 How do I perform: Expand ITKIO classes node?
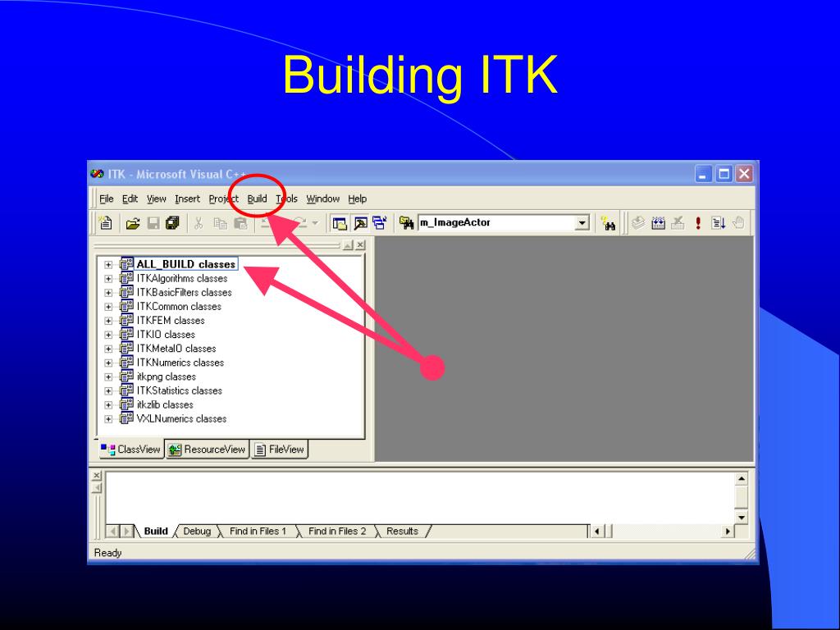[x=108, y=335]
